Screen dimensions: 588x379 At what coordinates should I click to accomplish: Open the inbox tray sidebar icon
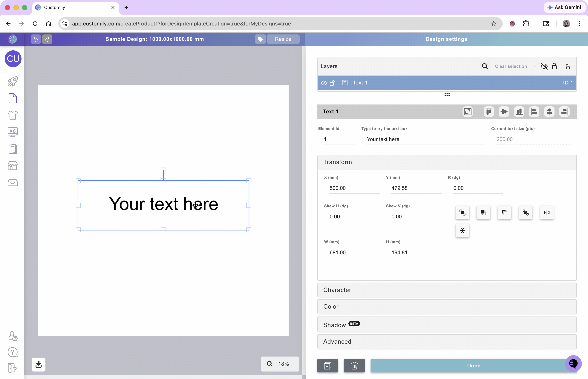(x=13, y=183)
